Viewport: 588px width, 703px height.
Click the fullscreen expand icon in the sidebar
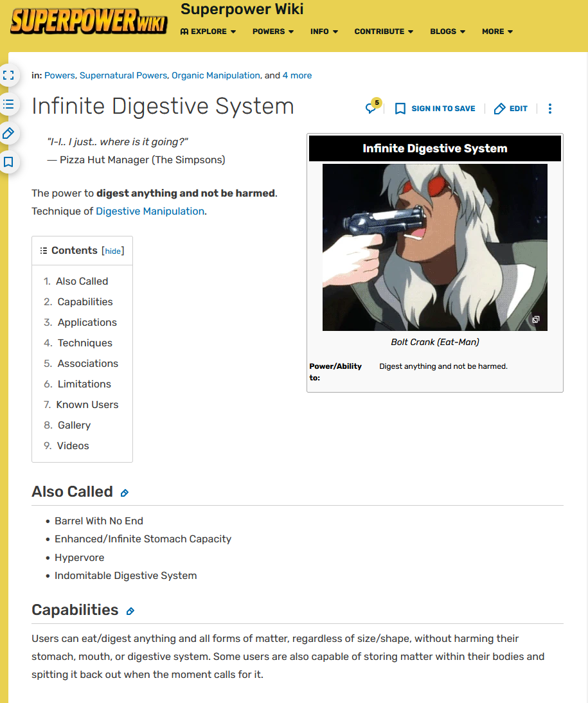coord(8,75)
